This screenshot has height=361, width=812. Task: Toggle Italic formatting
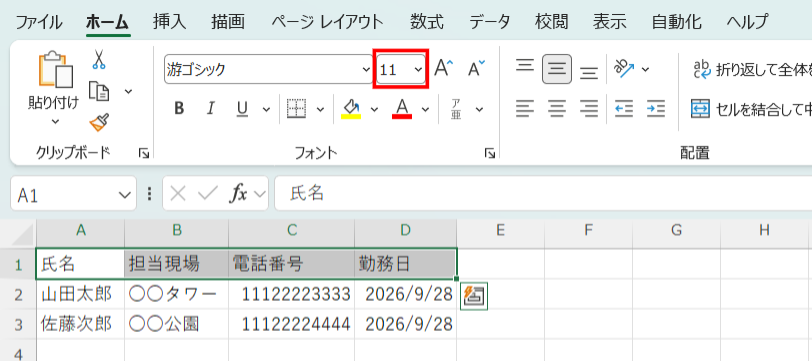(x=210, y=109)
